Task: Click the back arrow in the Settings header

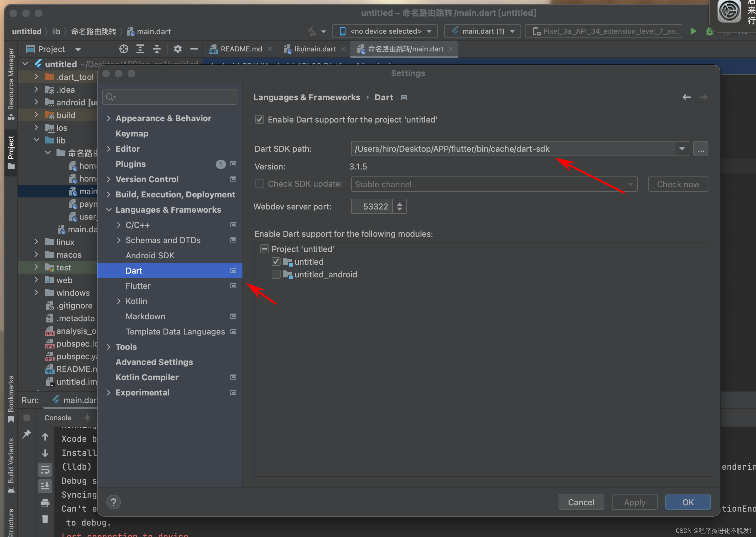Action: tap(686, 97)
